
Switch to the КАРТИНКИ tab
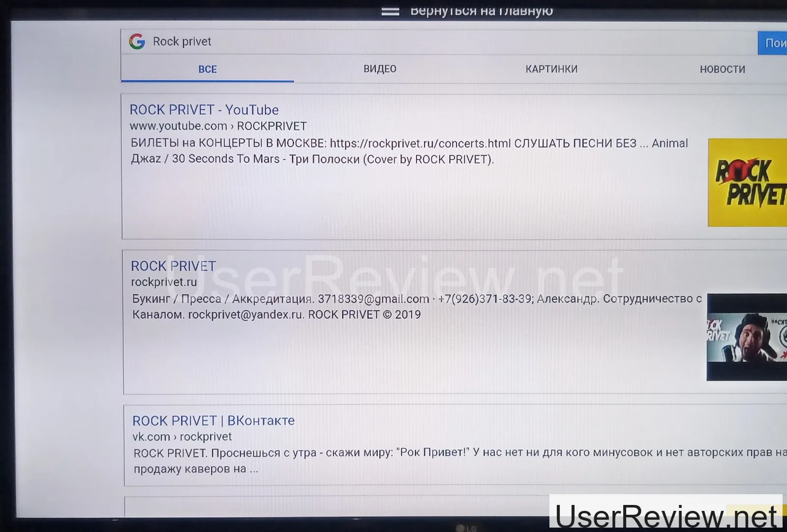click(551, 69)
